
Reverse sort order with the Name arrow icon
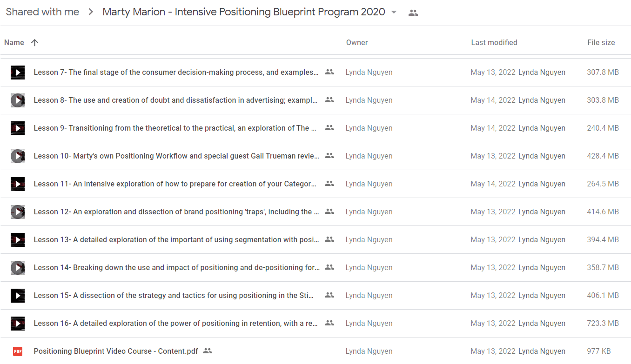tap(34, 42)
